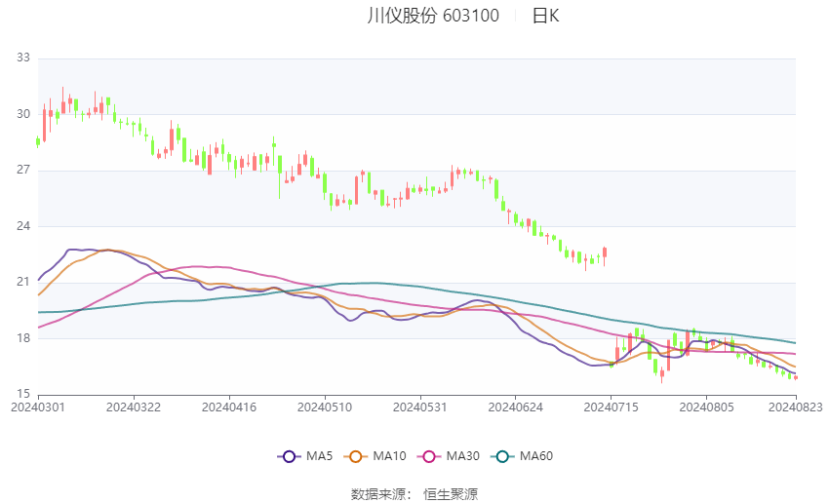Hide the MA10 line via legend label
This screenshot has height=504, width=829.
(x=389, y=456)
